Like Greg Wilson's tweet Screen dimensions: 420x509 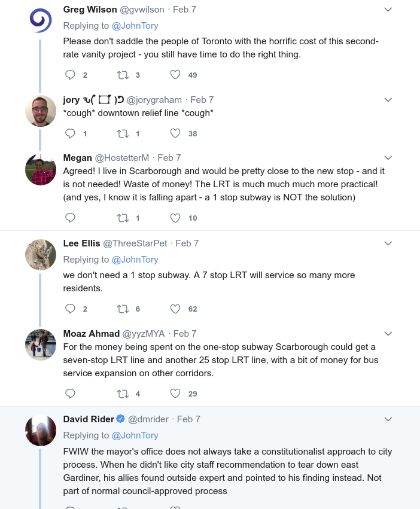175,75
